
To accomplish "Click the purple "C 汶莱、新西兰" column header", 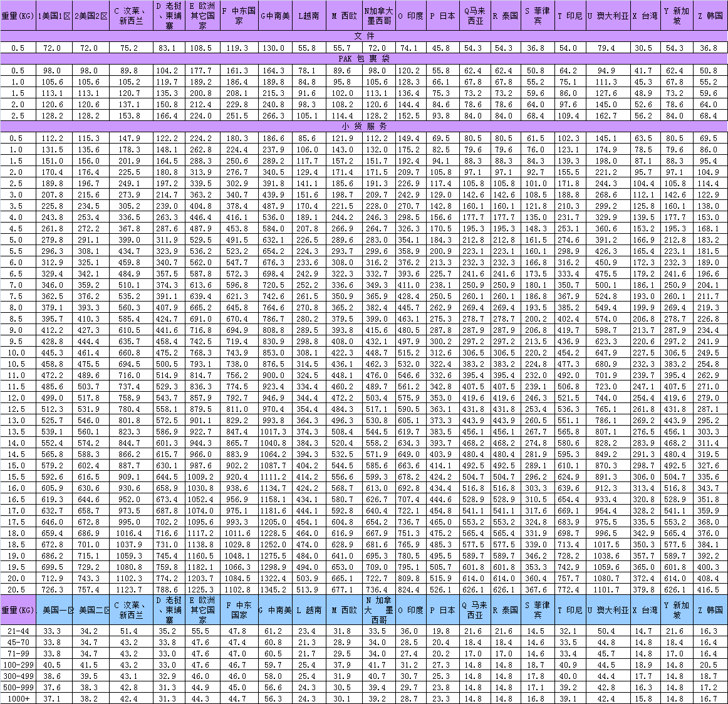I will 131,16.
